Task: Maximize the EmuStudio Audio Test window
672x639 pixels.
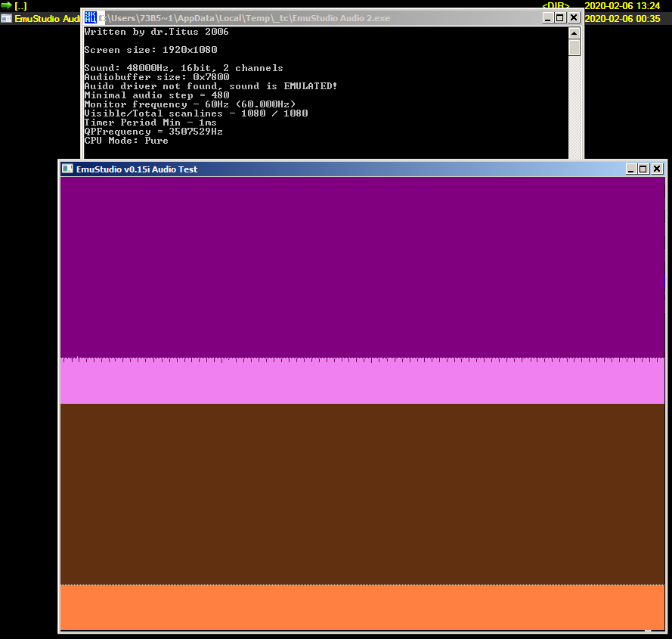Action: [643, 169]
